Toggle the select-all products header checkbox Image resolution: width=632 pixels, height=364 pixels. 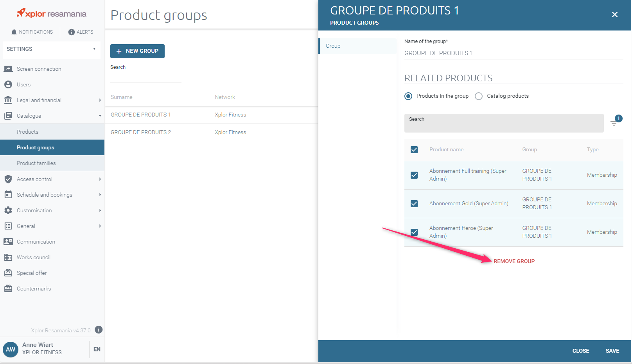pos(414,150)
